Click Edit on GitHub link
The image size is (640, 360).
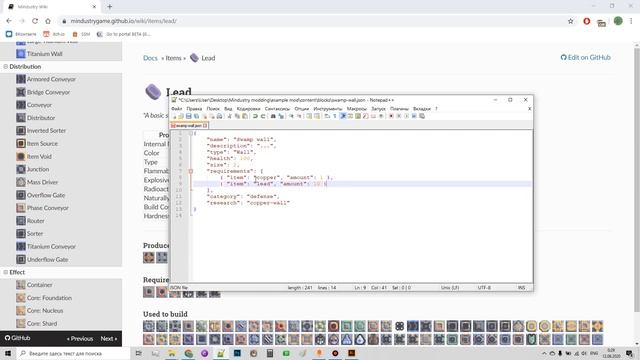[585, 58]
